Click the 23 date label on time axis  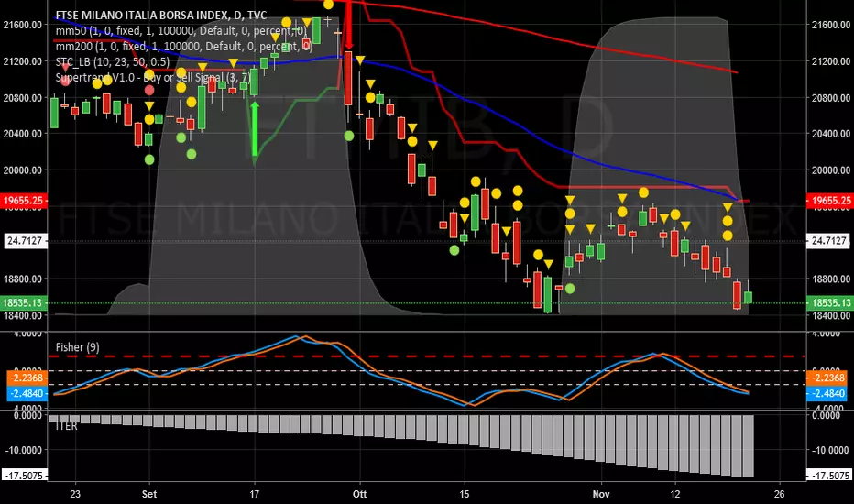tap(75, 494)
